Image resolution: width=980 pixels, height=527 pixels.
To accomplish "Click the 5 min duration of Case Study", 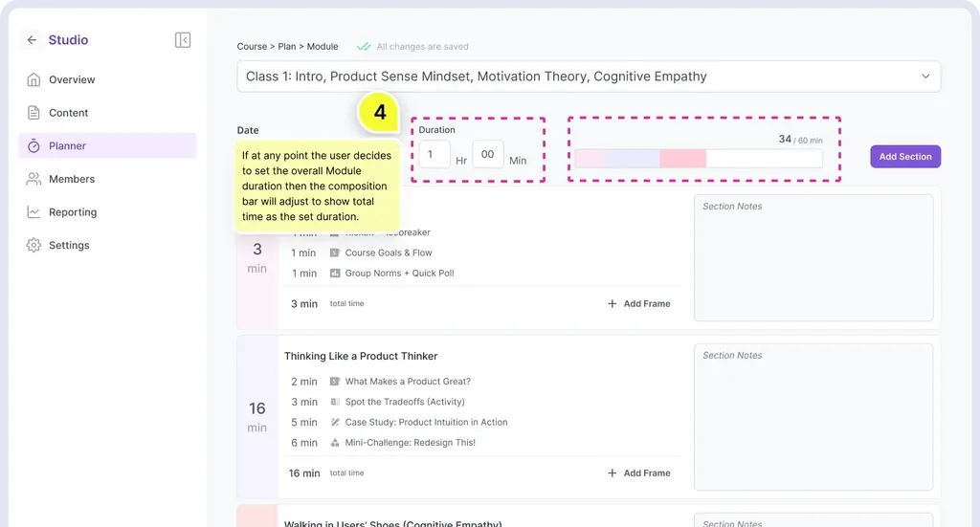I will (303, 422).
